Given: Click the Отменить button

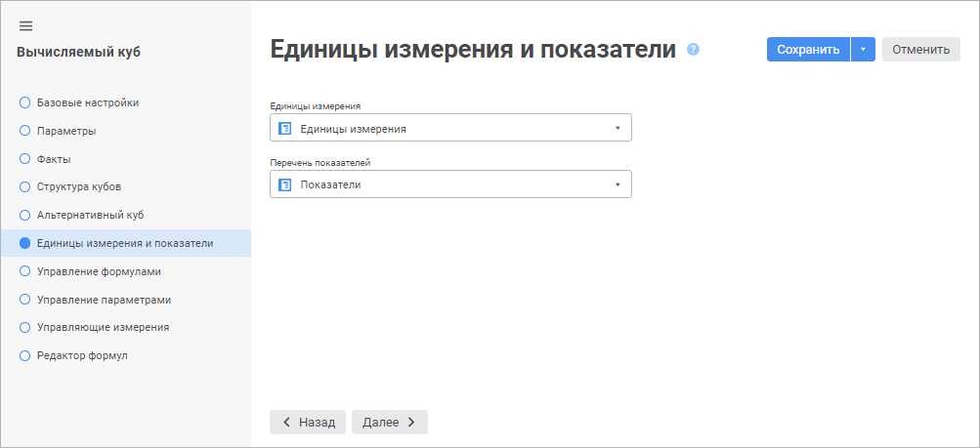Looking at the screenshot, I should [920, 50].
